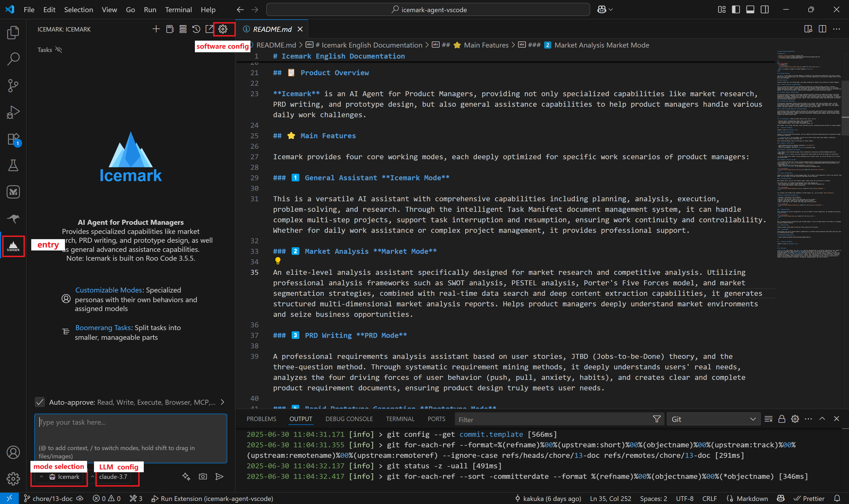Open Customize Layout icon in title bar

point(722,9)
